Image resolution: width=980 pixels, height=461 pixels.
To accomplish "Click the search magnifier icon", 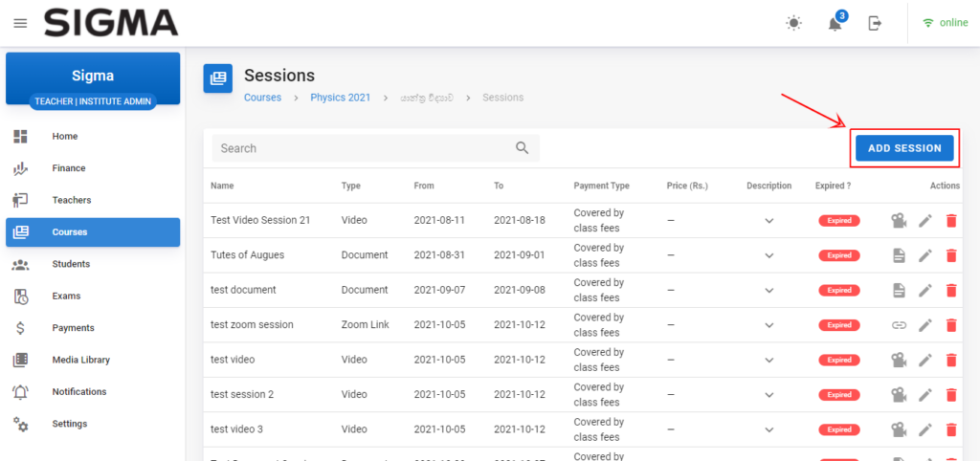I will coord(522,148).
